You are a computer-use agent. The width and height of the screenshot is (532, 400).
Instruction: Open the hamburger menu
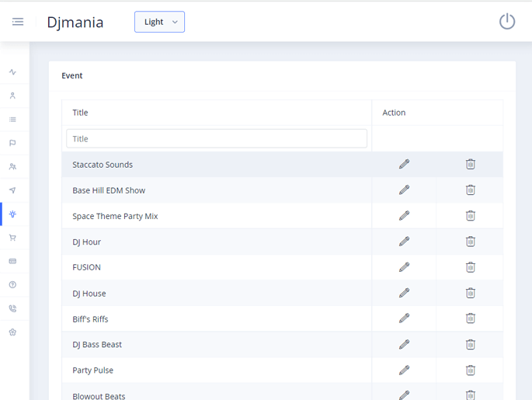coord(18,22)
